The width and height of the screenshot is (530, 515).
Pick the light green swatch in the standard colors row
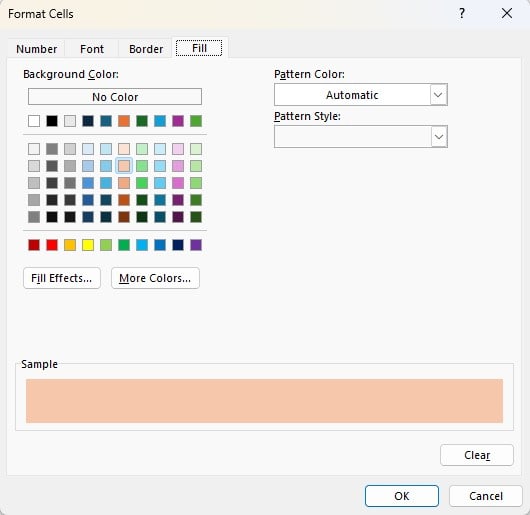(x=106, y=245)
